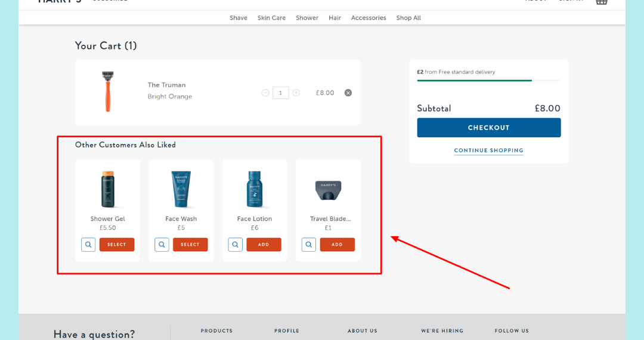Click the 'Subtotal' label
644x340 pixels.
pos(434,109)
